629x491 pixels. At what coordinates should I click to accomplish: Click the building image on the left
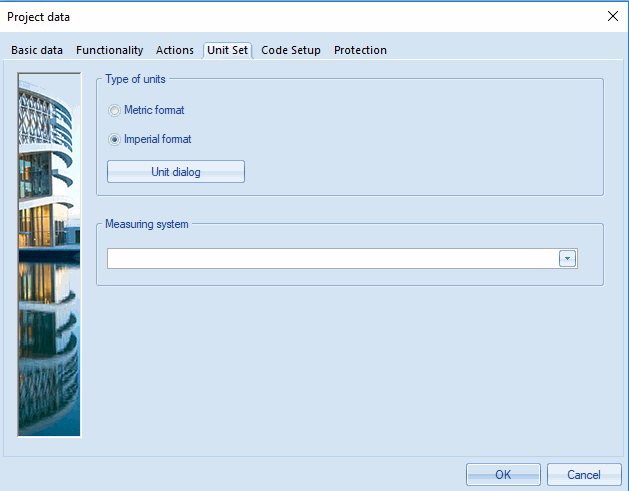(49, 254)
